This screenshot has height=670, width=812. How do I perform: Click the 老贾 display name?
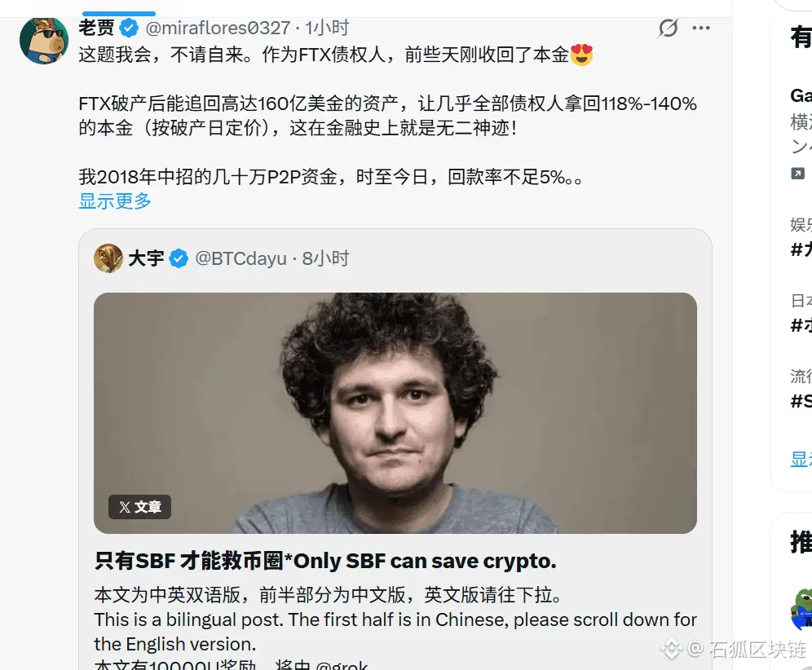point(97,28)
